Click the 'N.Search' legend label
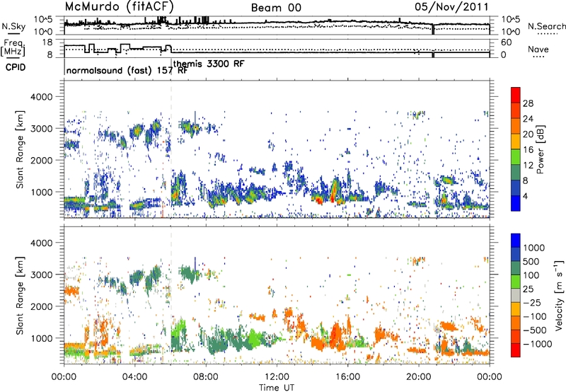This screenshot has width=566, height=392. [x=546, y=26]
